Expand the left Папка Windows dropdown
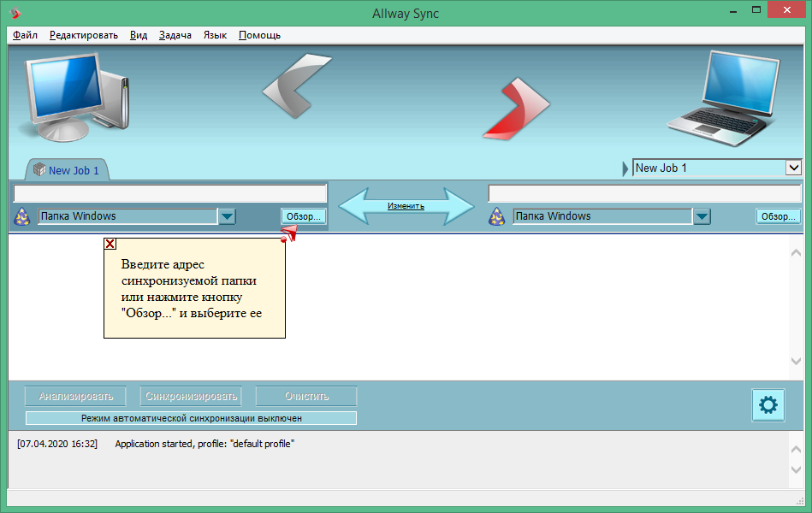812x513 pixels. pos(228,216)
